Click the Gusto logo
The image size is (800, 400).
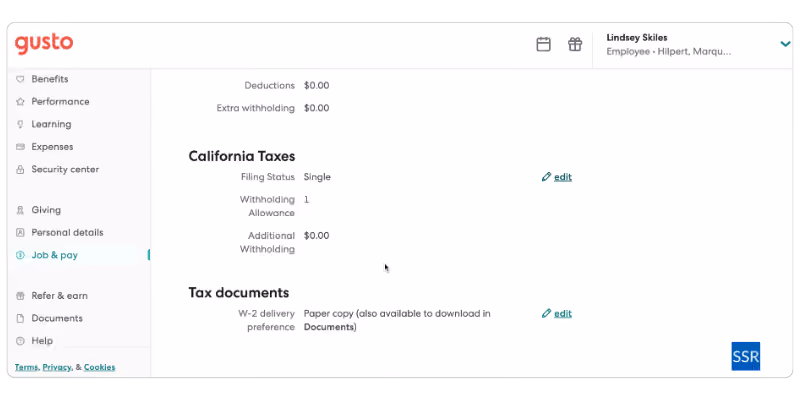[x=44, y=44]
